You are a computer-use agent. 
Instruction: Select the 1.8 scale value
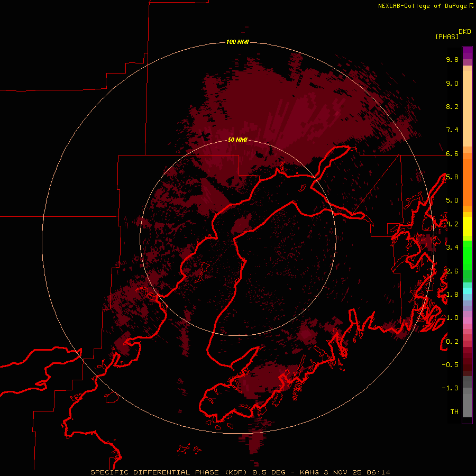coord(452,295)
